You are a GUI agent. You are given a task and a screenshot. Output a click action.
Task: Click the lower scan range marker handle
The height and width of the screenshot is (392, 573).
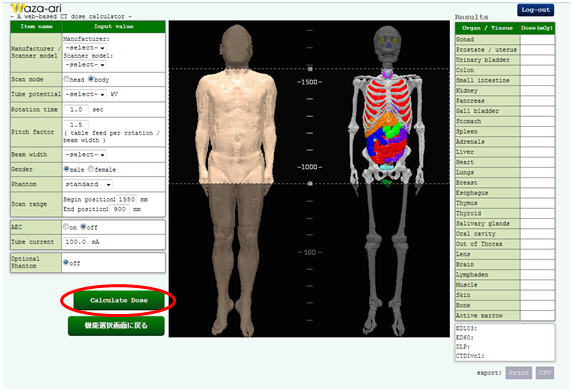click(x=310, y=183)
